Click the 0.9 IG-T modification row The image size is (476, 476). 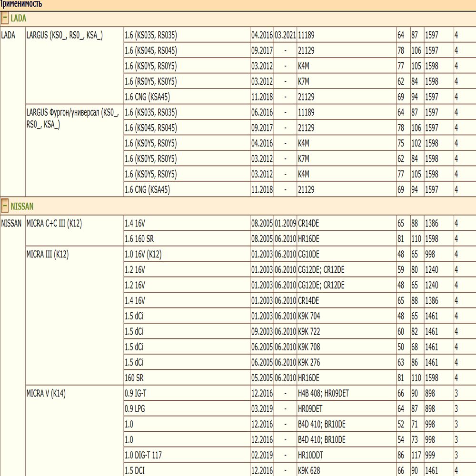pos(136,394)
